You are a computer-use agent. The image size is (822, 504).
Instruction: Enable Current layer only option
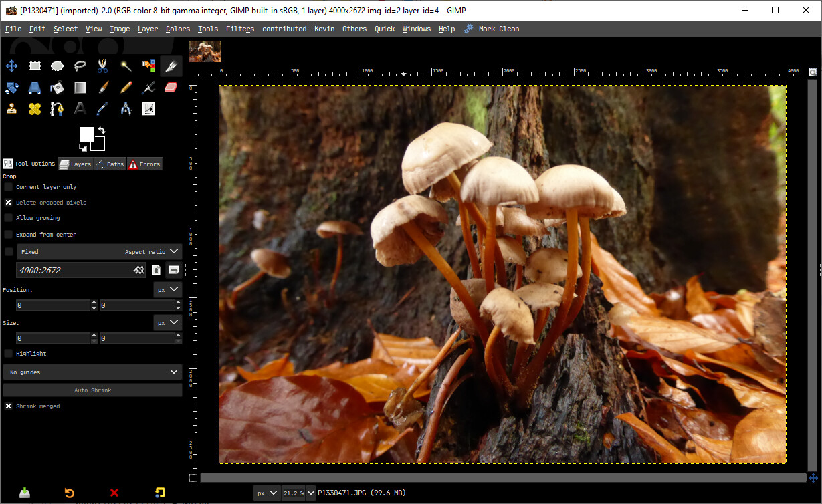(9, 187)
